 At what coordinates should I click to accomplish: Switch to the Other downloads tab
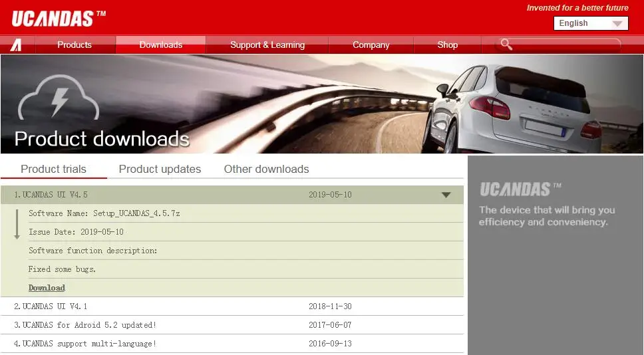click(x=266, y=169)
